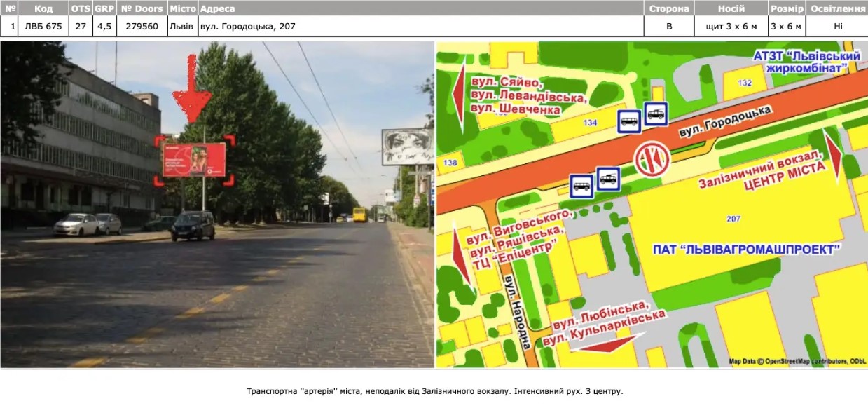Viewport: 868px width, 408px height.
Task: Select the Освітлення column header
Action: point(839,7)
